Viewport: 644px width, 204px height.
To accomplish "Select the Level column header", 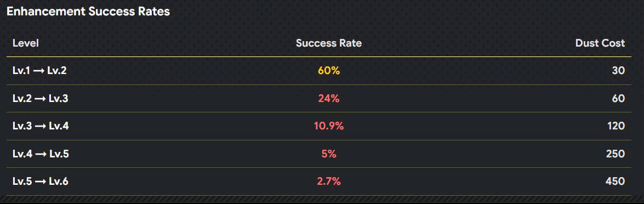I will click(x=25, y=43).
